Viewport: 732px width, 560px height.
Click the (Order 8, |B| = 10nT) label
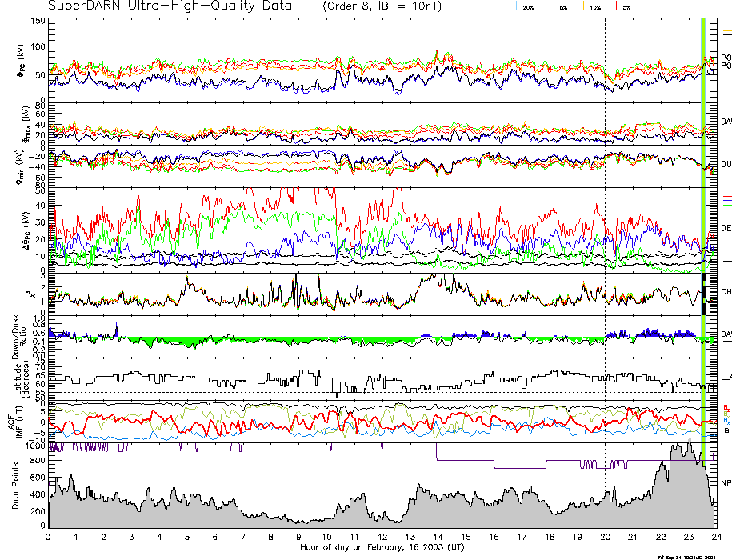(390, 6)
